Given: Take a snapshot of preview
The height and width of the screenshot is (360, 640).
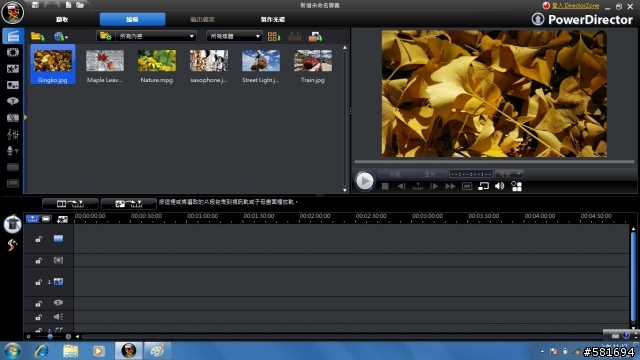Looking at the screenshot, I should 467,186.
